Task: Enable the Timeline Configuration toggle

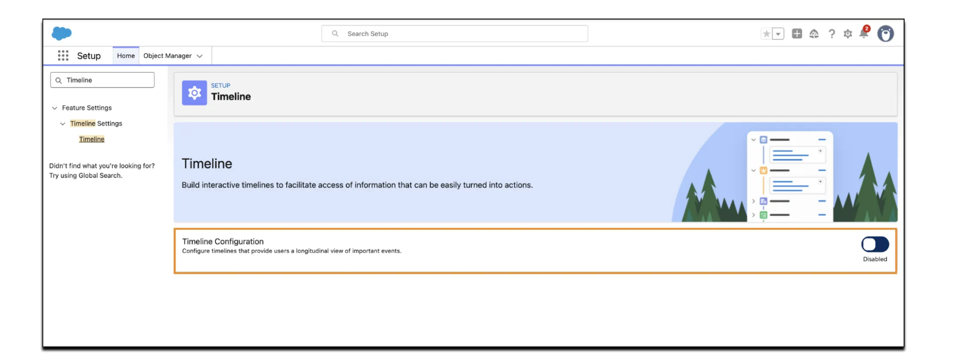Action: (875, 244)
